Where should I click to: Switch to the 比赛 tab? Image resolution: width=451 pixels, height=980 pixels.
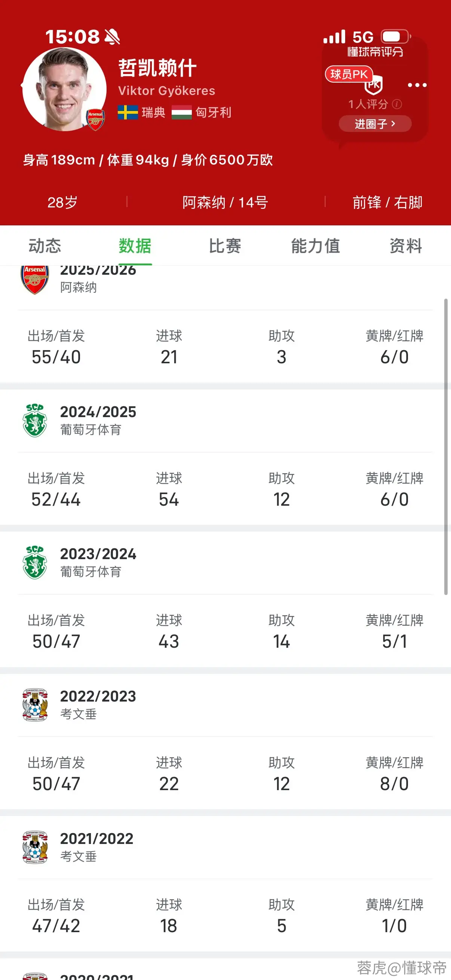click(225, 246)
